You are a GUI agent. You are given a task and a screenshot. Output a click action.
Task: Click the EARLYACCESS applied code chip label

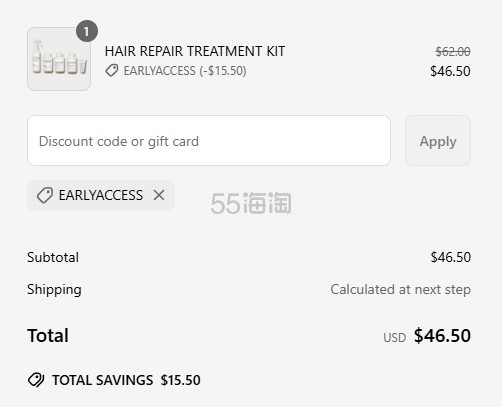tap(101, 195)
